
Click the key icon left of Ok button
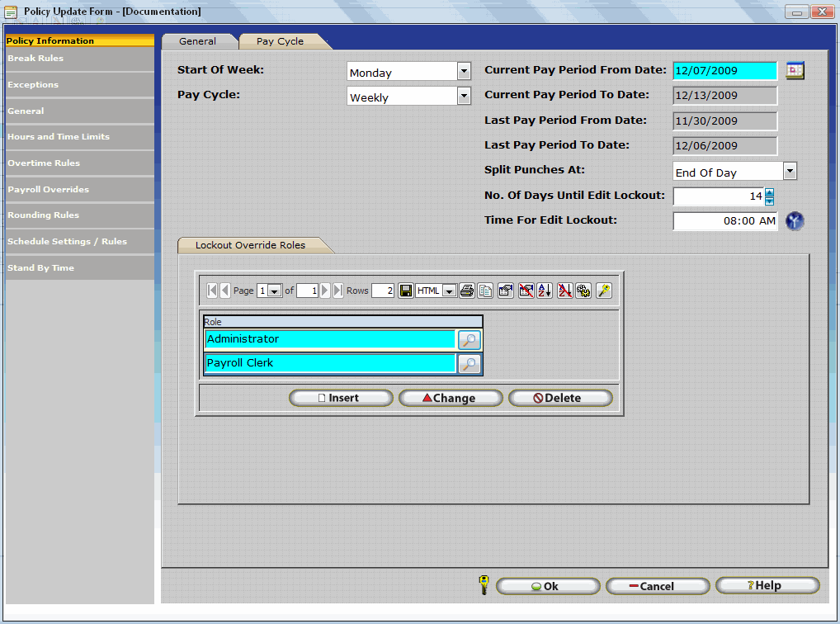[x=484, y=585]
